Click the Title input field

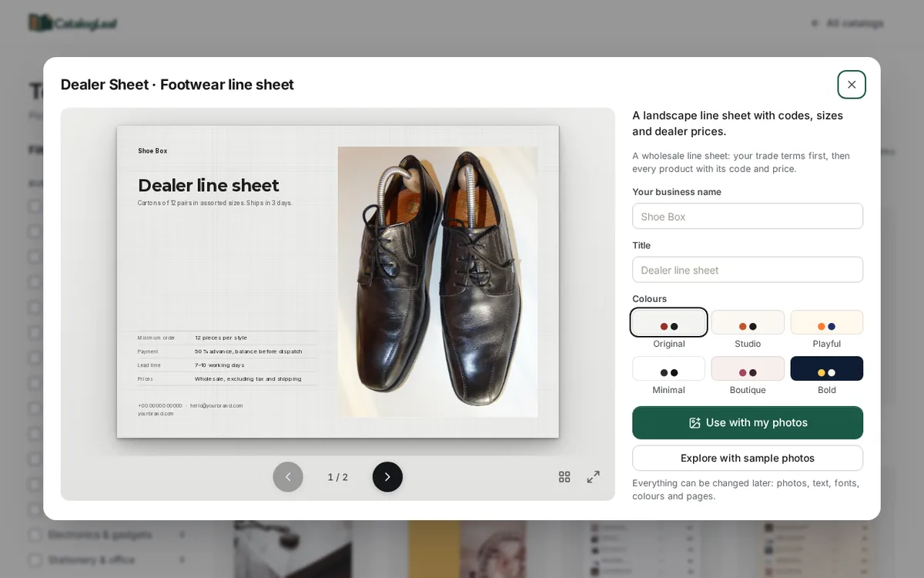[x=748, y=270]
